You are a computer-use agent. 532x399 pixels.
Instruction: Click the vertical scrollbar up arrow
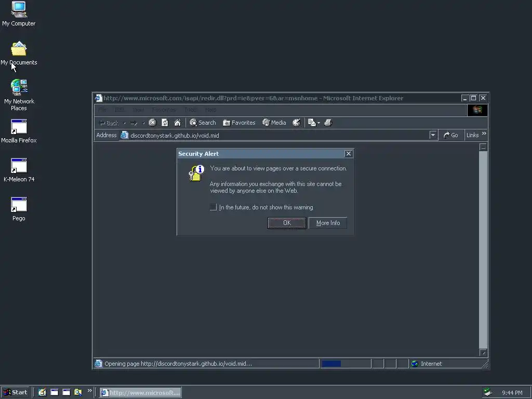coord(483,147)
